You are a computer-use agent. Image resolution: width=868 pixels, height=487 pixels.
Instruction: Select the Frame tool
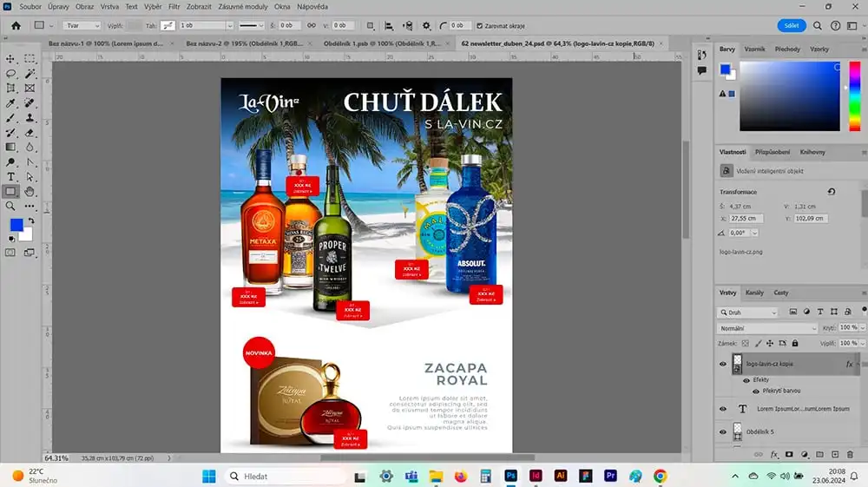(x=30, y=88)
